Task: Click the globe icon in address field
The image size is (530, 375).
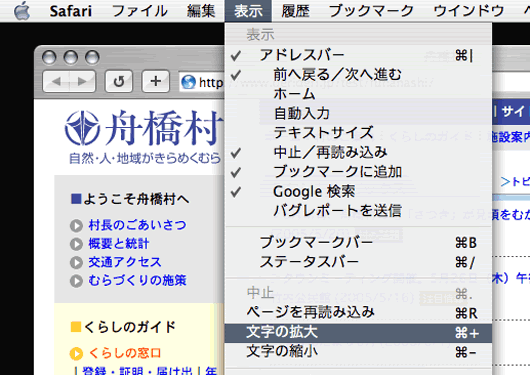Action: [188, 82]
